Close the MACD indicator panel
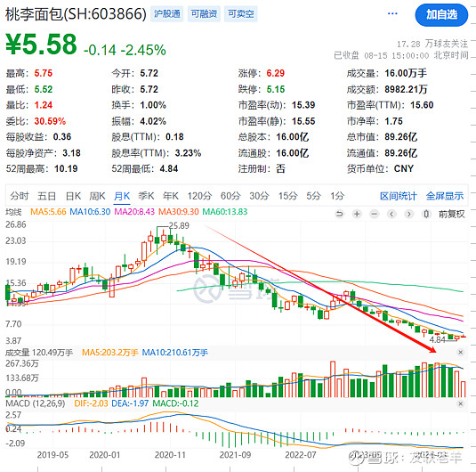The width and height of the screenshot is (476, 472). (460, 403)
